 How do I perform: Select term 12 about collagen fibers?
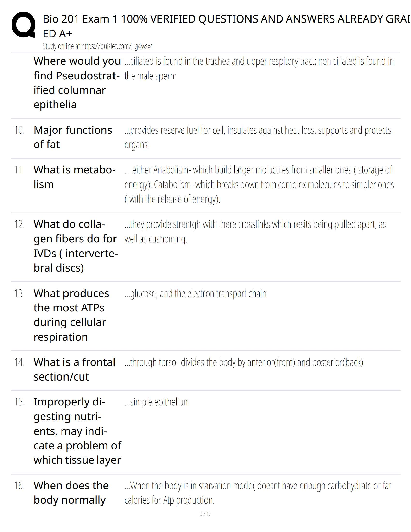pyautogui.click(x=75, y=246)
